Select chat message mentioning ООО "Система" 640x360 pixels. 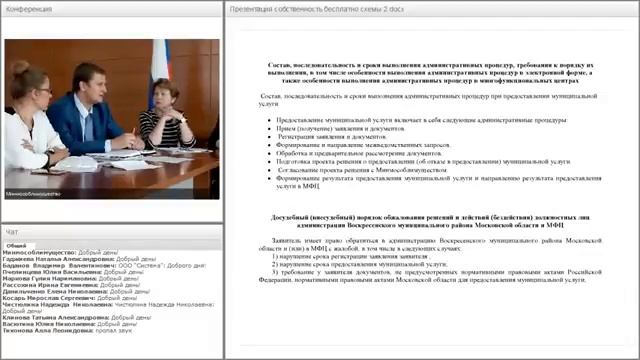click(104, 266)
